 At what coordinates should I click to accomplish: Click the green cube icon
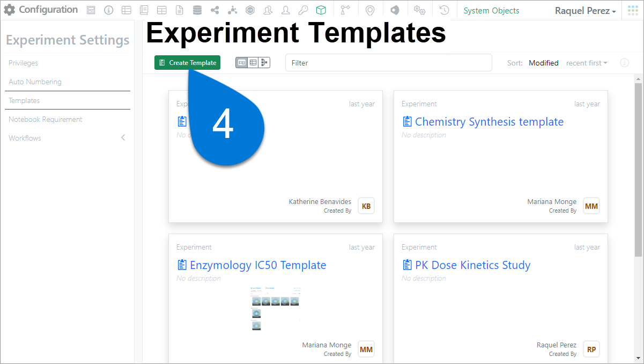click(321, 10)
